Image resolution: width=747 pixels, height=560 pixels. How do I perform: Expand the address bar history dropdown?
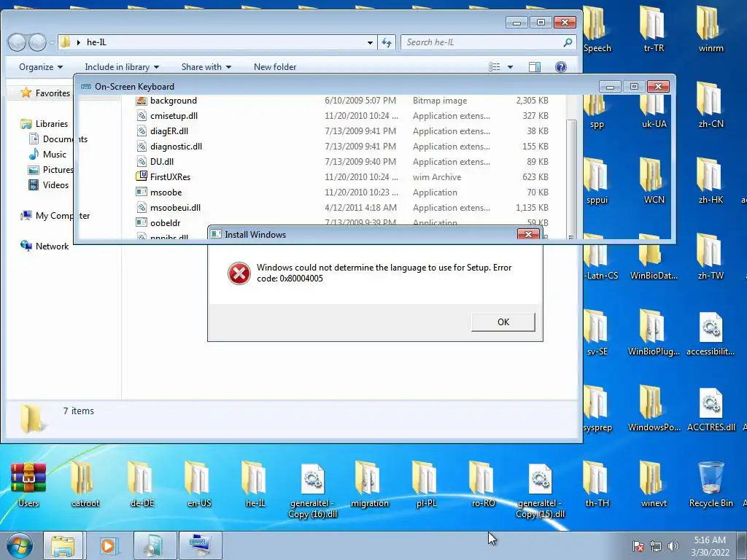click(370, 42)
